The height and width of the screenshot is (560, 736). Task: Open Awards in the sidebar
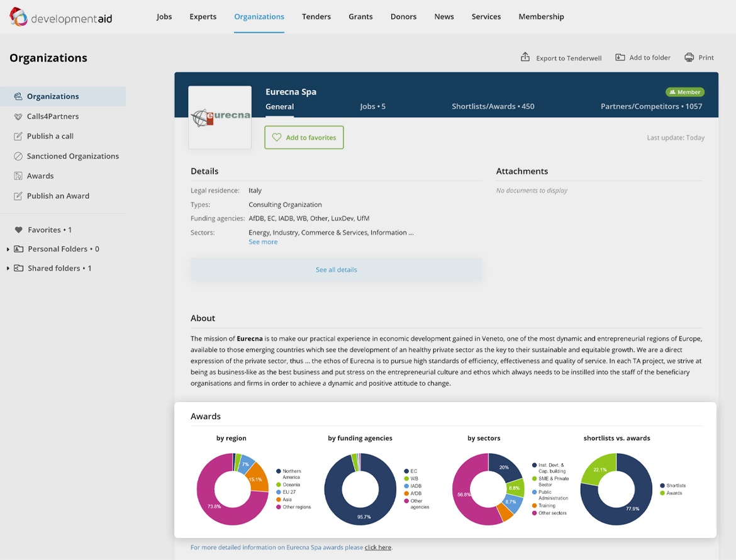(x=40, y=176)
